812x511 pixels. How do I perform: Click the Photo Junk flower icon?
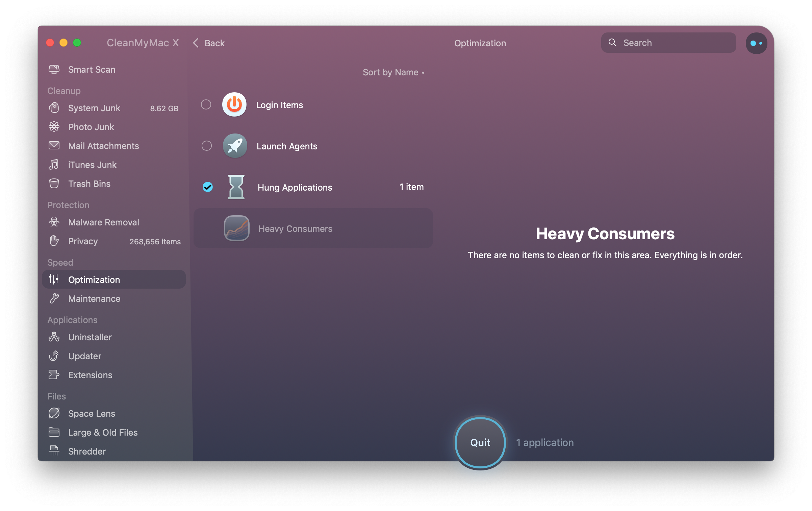coord(54,127)
